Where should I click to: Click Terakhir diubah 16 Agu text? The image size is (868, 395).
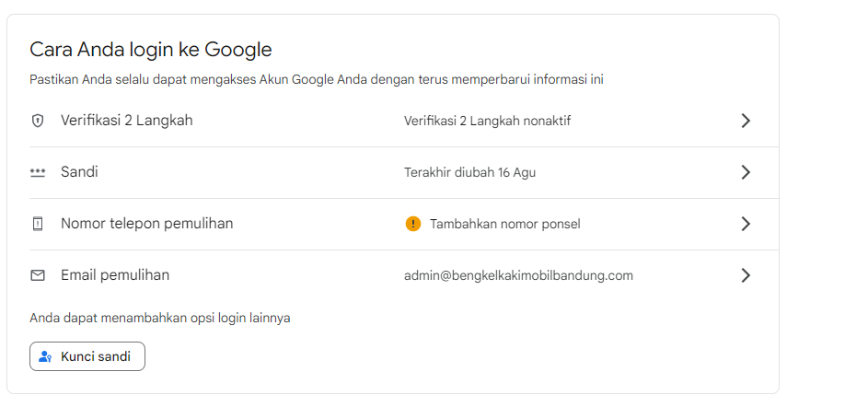click(x=470, y=172)
